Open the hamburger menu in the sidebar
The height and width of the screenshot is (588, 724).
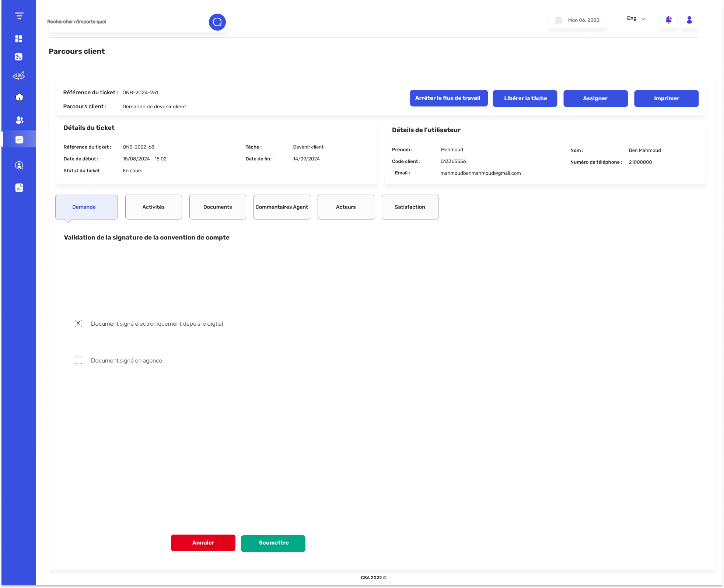pos(19,16)
